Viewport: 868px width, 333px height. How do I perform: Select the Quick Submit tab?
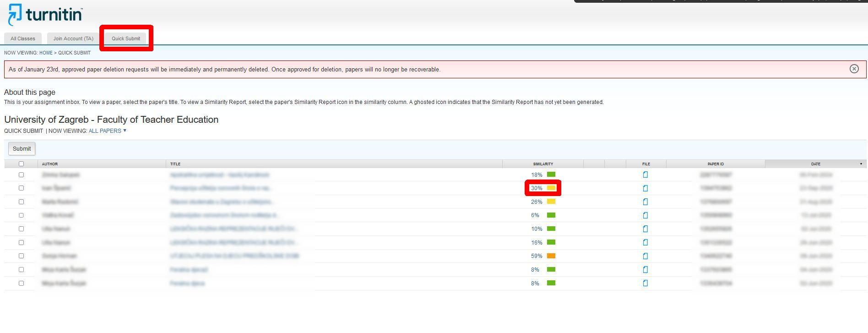click(126, 38)
